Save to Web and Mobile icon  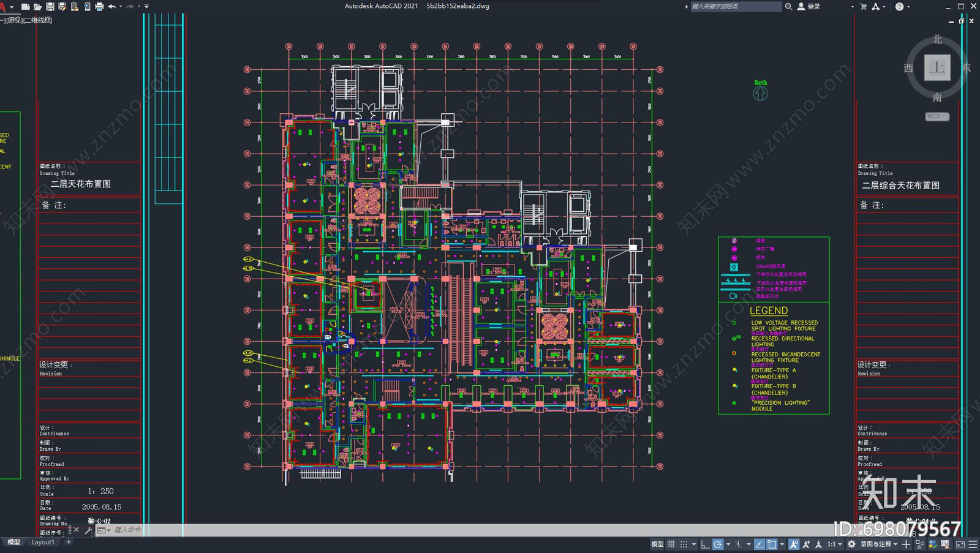pos(87,6)
